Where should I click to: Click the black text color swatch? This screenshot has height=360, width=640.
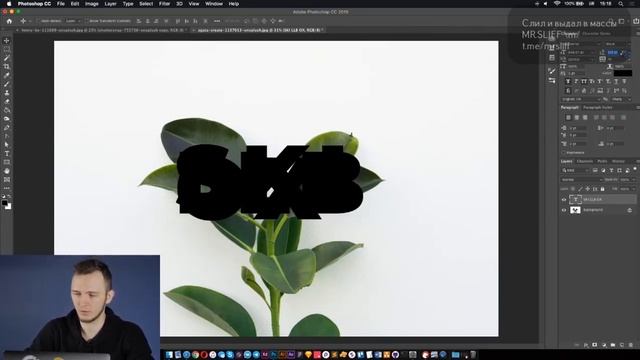tap(623, 73)
